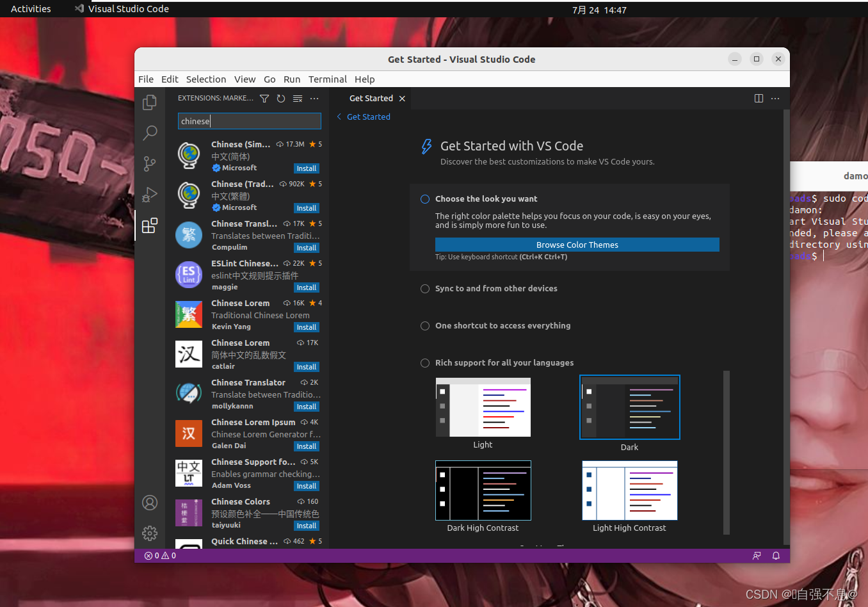The height and width of the screenshot is (607, 868).
Task: Open the Selection menu
Action: 206,79
